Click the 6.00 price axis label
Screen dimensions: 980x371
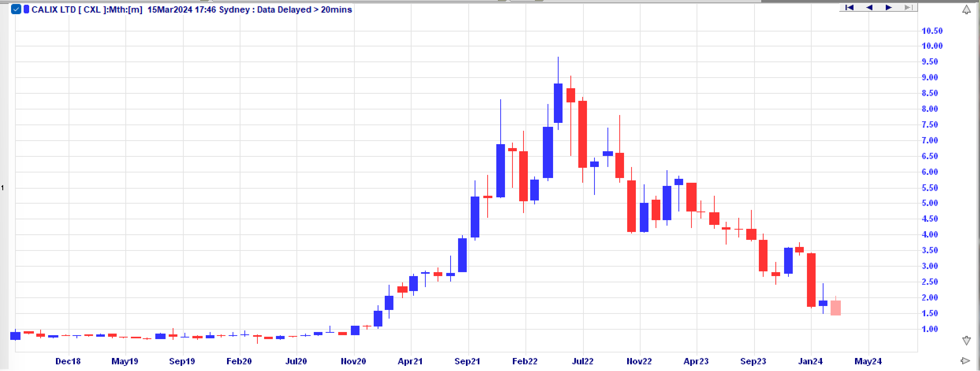click(930, 172)
